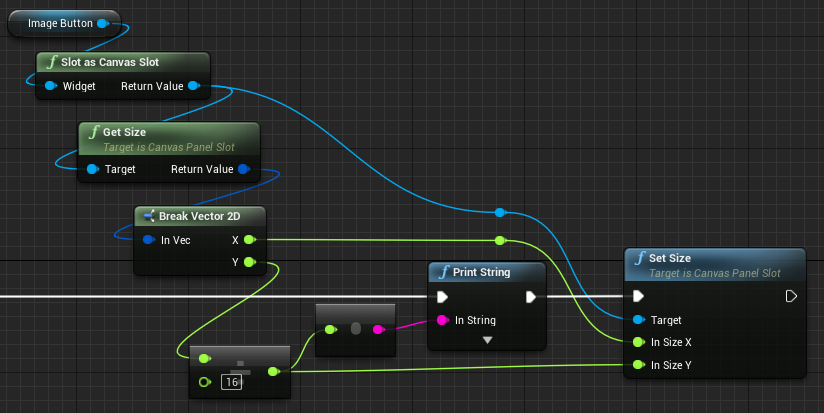This screenshot has width=824, height=413.
Task: Click the subtract node's output pin
Action: [273, 371]
